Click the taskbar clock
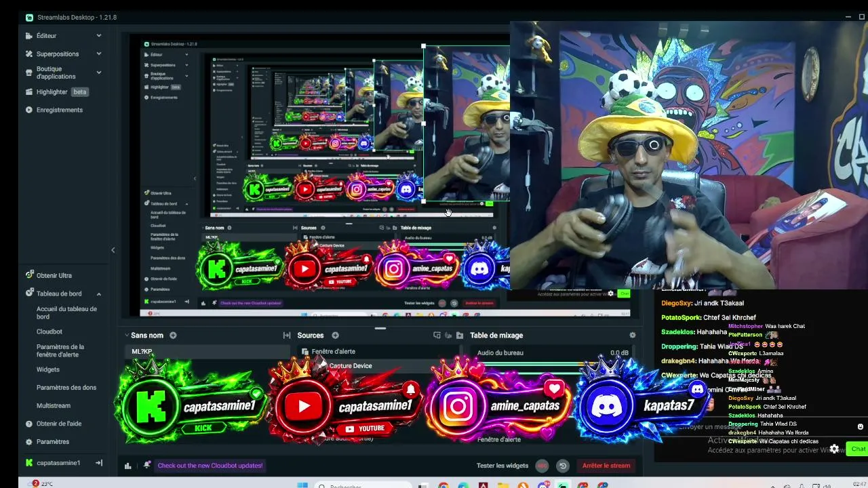 point(860,484)
